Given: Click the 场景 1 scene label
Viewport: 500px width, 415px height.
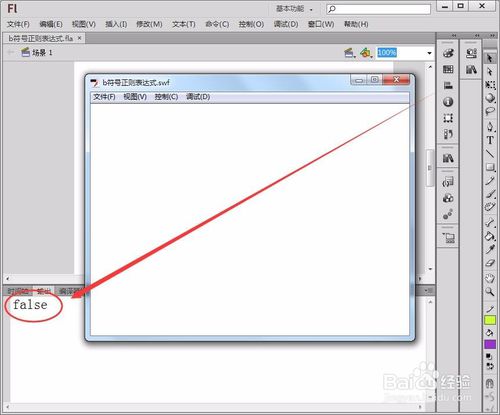Looking at the screenshot, I should [42, 53].
